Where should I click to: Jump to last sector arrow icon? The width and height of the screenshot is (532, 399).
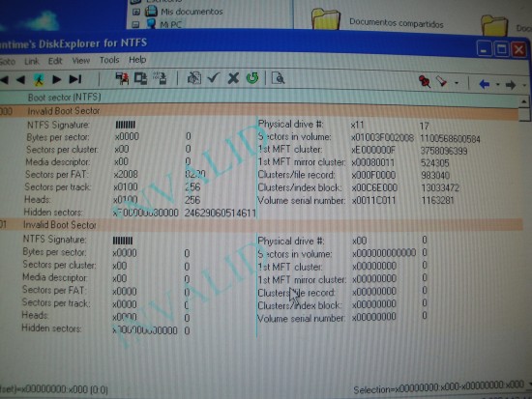pyautogui.click(x=75, y=79)
